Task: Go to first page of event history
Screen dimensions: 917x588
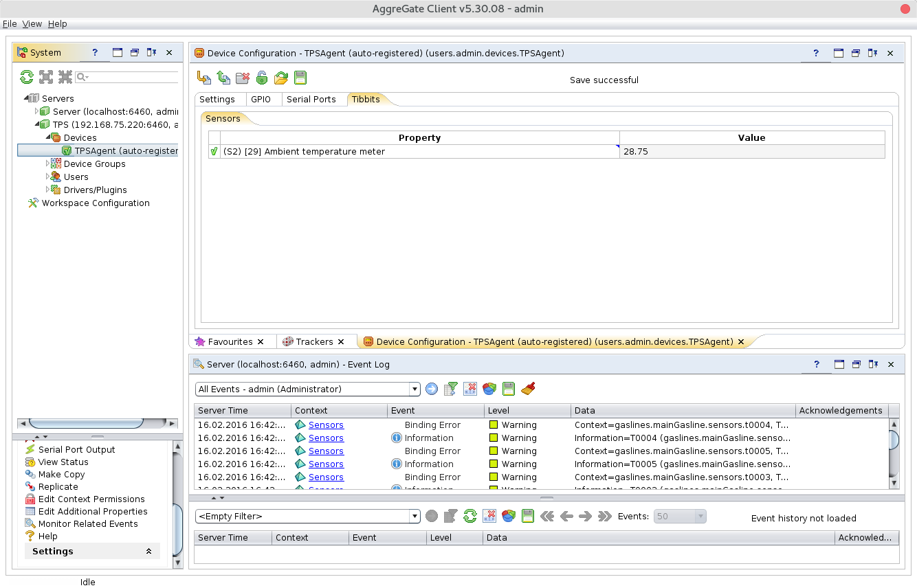Action: click(x=547, y=516)
